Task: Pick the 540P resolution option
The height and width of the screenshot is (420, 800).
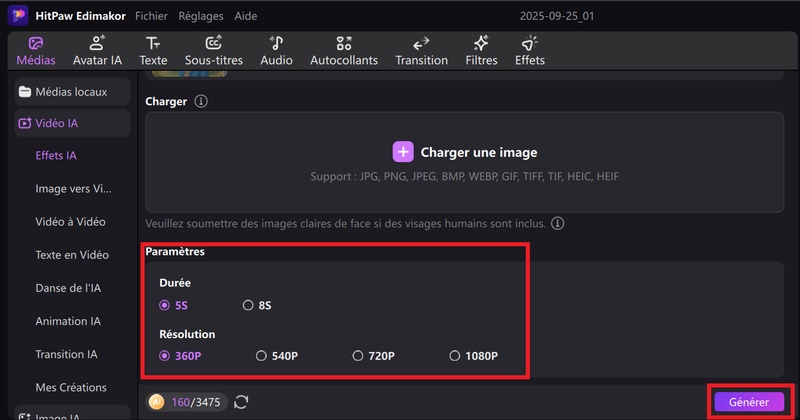Action: click(262, 355)
